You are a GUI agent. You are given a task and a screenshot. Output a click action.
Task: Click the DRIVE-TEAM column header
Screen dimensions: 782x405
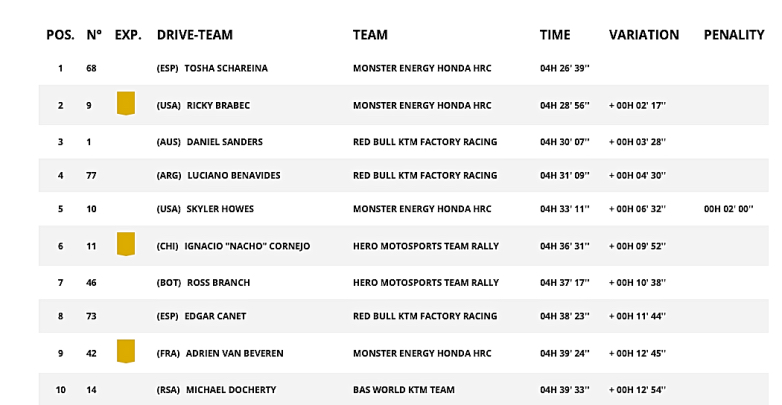pos(195,35)
